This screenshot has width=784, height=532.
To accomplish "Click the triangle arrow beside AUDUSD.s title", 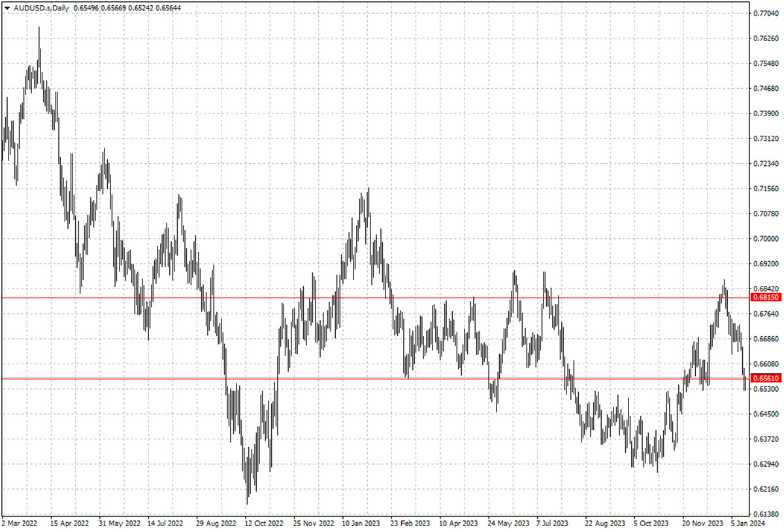I will tap(7, 8).
